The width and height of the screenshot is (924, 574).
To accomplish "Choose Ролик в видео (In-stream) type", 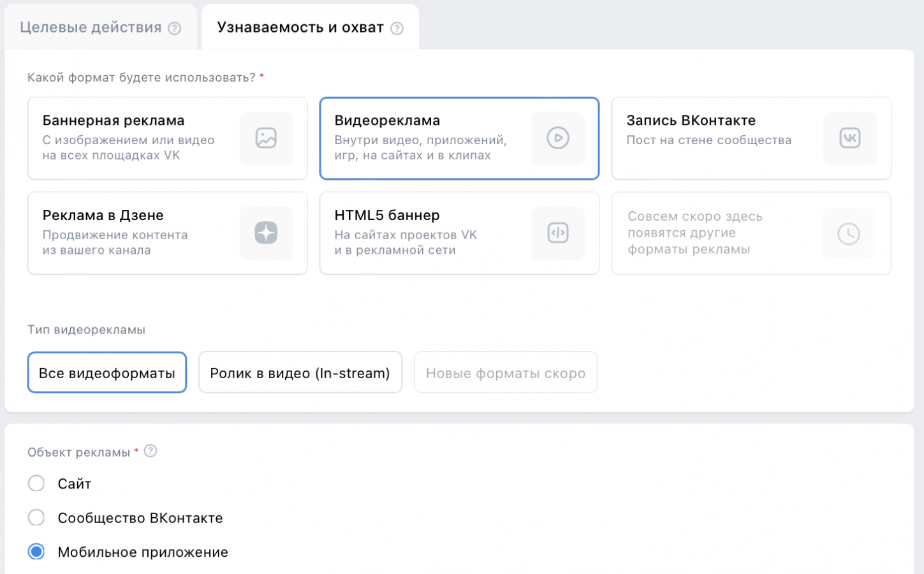I will coord(300,372).
